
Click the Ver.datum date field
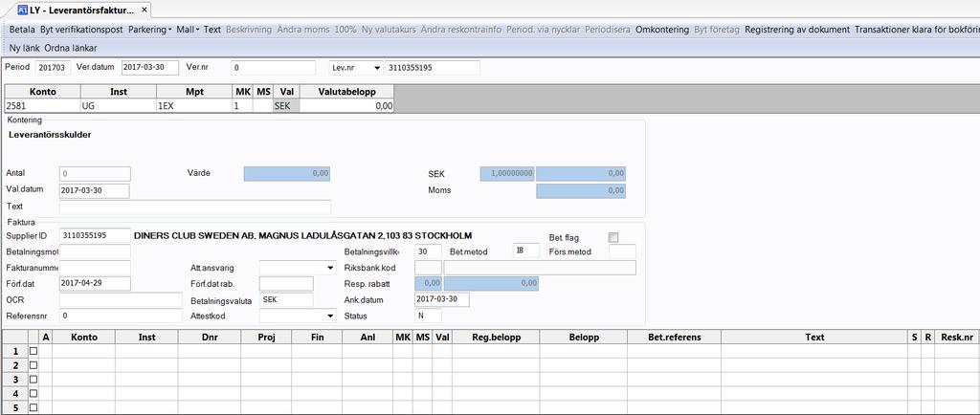(x=149, y=67)
